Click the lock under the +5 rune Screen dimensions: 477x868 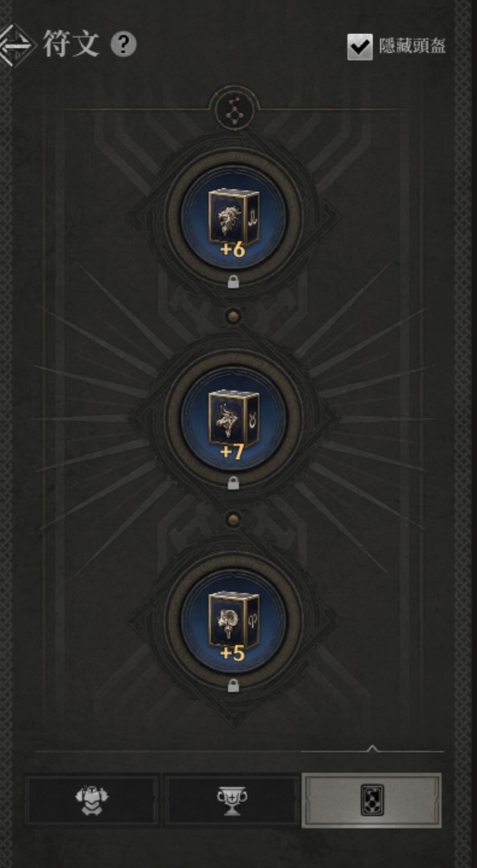(234, 686)
